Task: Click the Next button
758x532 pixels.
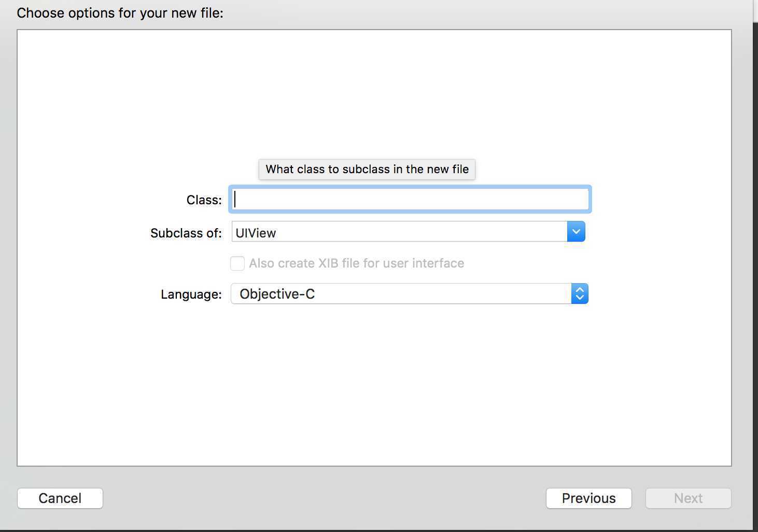Action: (x=688, y=498)
